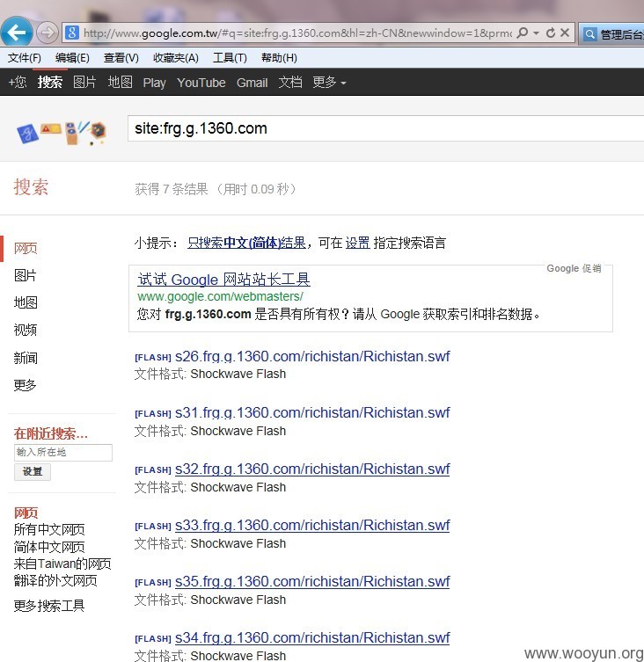Expand the 更多 dropdown in Google bar
This screenshot has width=644, height=662.
pos(329,82)
